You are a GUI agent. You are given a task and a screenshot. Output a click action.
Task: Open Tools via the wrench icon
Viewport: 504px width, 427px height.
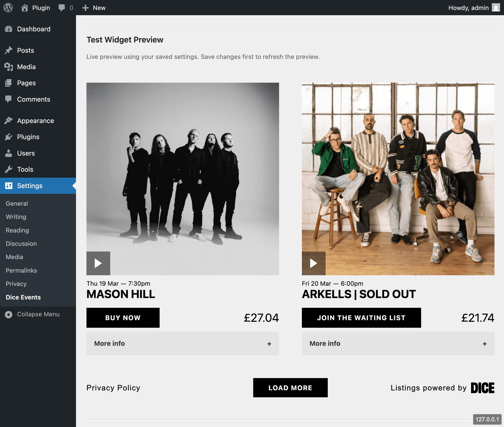click(x=9, y=169)
